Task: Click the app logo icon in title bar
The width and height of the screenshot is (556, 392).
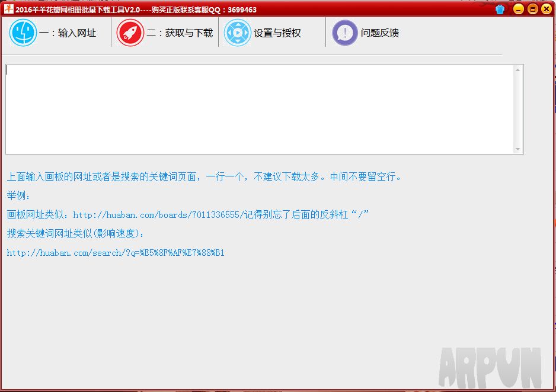Action: [x=9, y=9]
